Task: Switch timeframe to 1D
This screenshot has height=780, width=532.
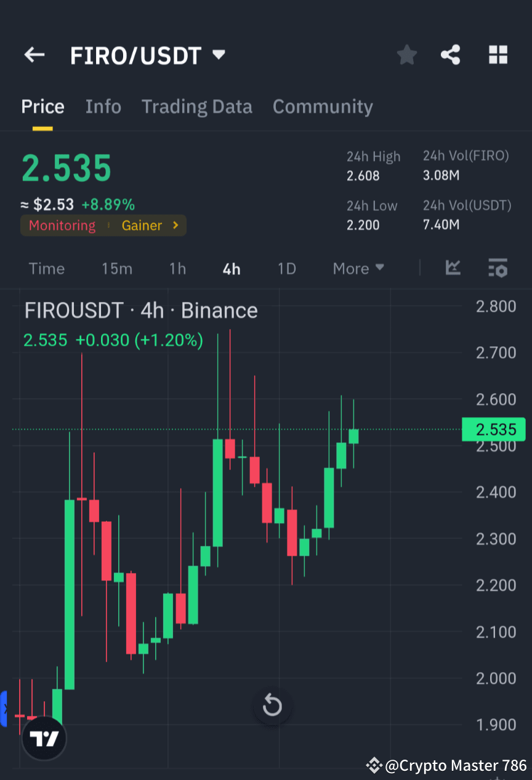Action: [286, 268]
